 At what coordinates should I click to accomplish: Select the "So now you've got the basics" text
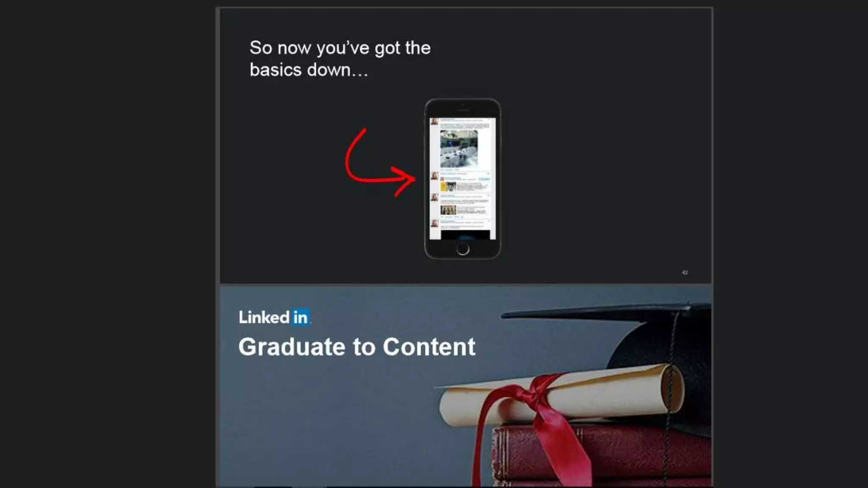pyautogui.click(x=340, y=59)
